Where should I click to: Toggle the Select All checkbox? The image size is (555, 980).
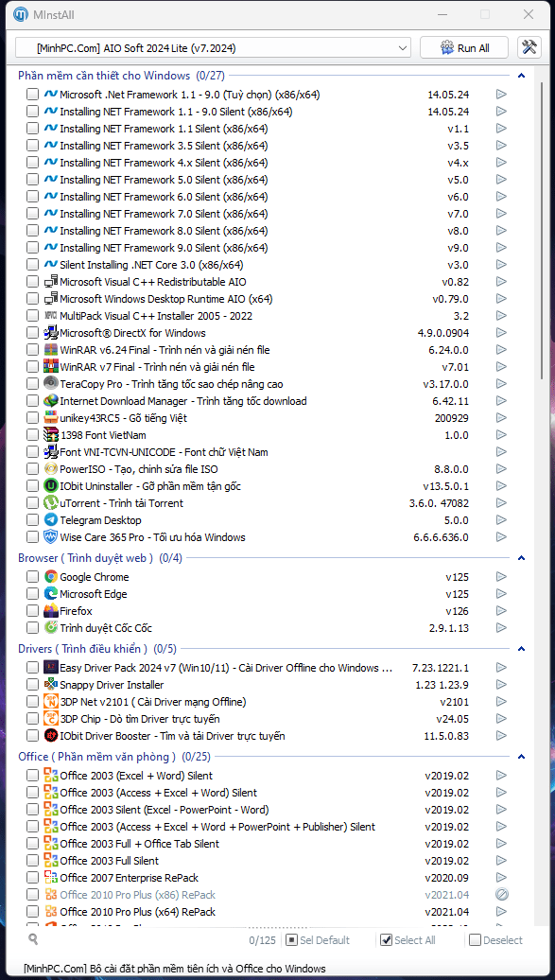pyautogui.click(x=386, y=940)
